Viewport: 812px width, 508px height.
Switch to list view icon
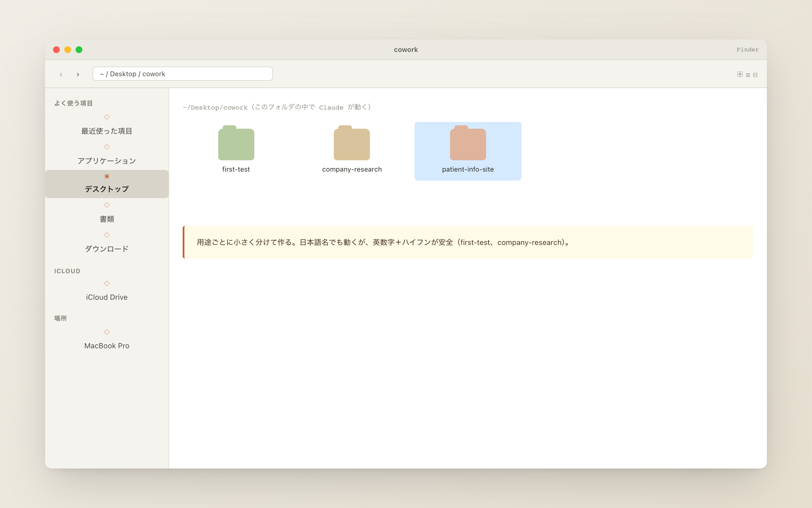pos(748,75)
